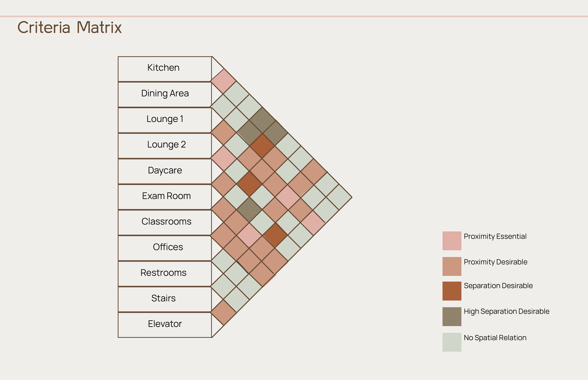This screenshot has width=588, height=380.
Task: Click the Kitchen–Dining Area pink matrix cell
Action: click(224, 81)
